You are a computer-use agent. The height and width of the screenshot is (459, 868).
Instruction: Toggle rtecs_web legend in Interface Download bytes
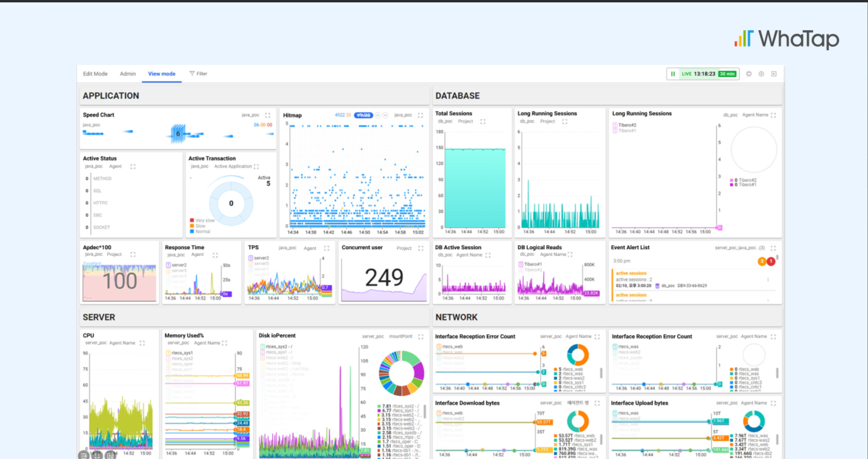pyautogui.click(x=450, y=413)
